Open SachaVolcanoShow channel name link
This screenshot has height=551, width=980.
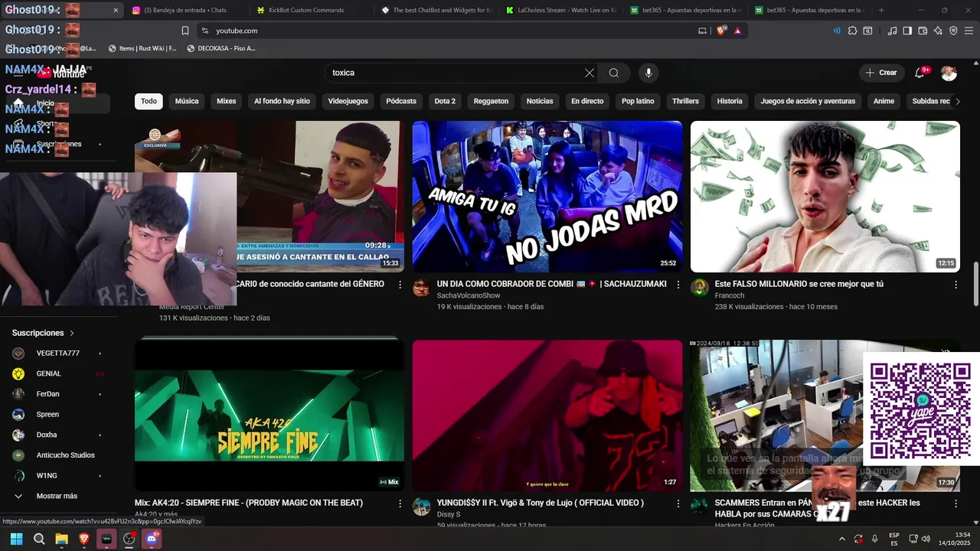(x=468, y=295)
